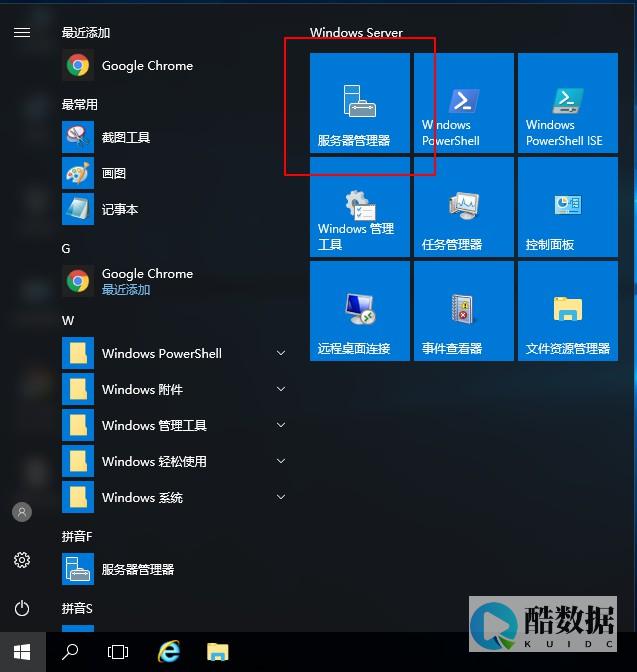Expand the Windows 系统 folder chevron
Viewport: 637px width, 672px height.
[281, 497]
